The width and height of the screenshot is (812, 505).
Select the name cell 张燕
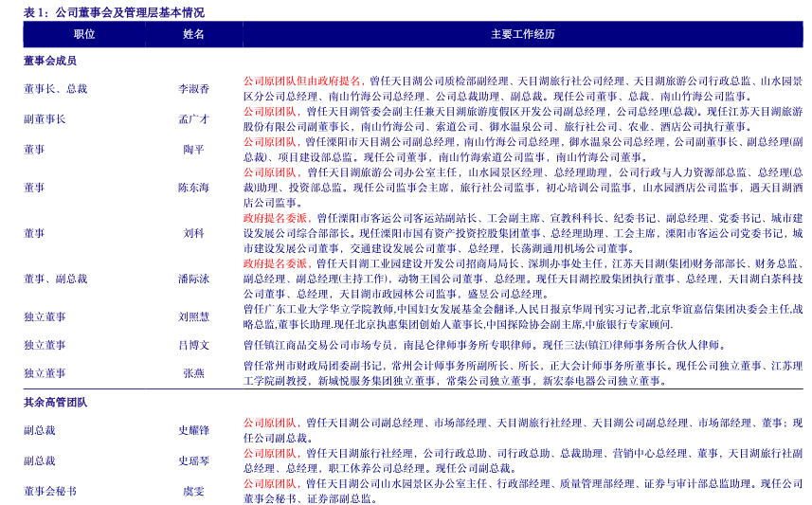coord(194,373)
